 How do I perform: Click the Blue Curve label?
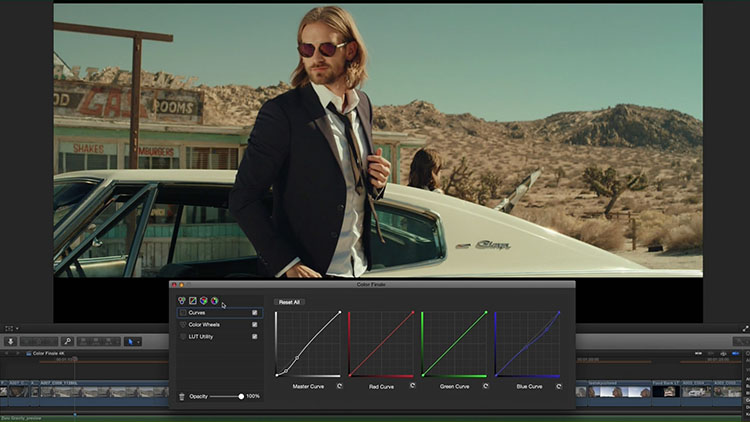click(529, 386)
